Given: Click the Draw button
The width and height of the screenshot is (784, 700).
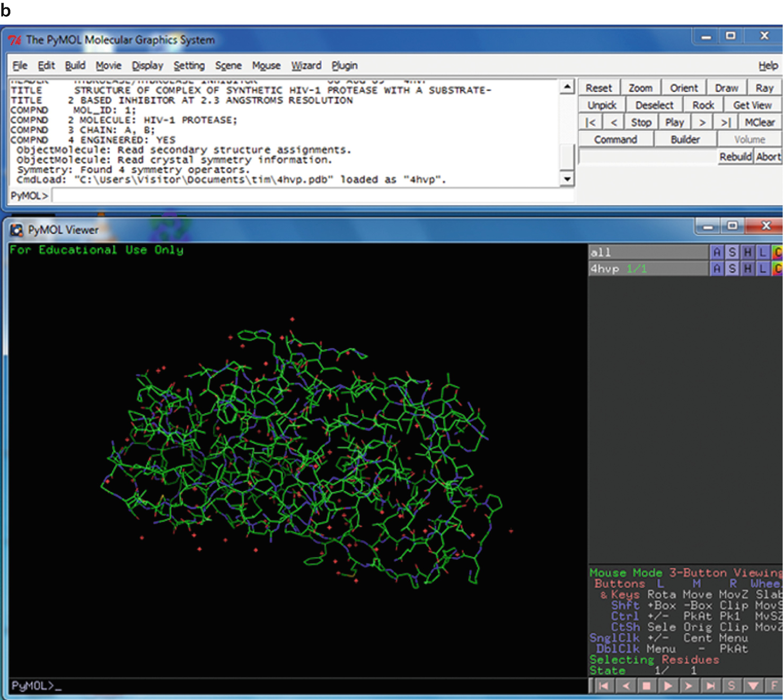Looking at the screenshot, I should tap(726, 88).
